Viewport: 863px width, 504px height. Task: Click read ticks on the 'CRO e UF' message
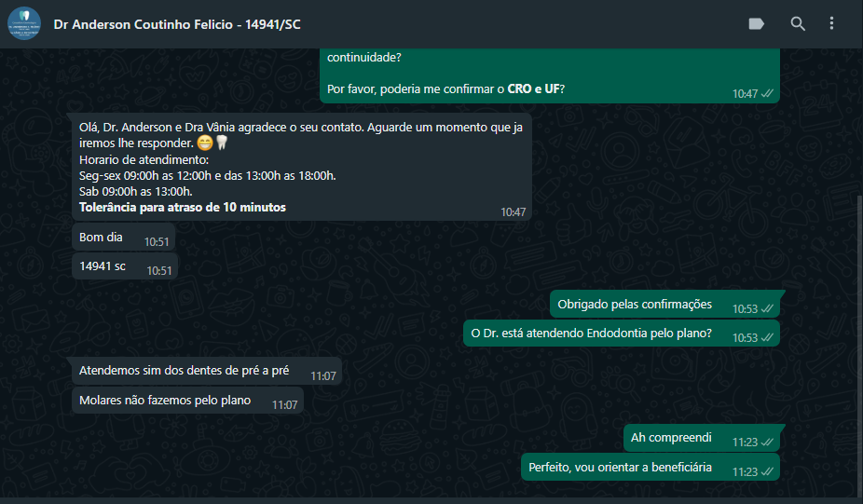tap(767, 93)
